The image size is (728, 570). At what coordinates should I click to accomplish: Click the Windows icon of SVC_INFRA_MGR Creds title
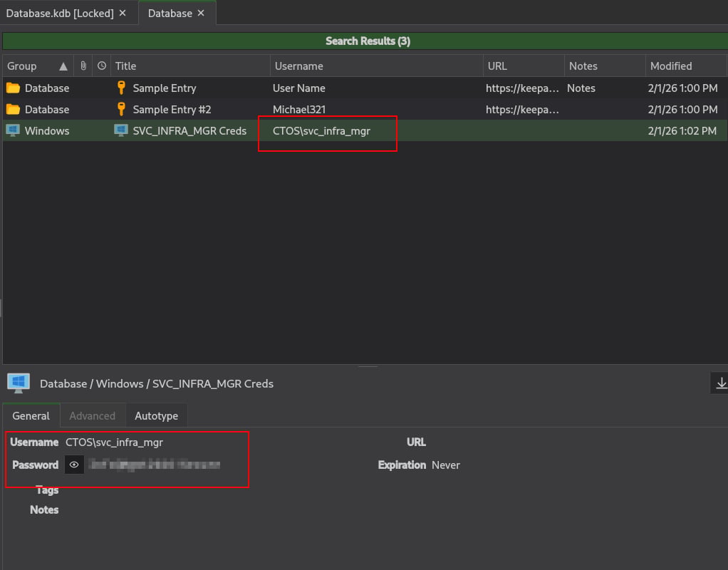(x=121, y=130)
